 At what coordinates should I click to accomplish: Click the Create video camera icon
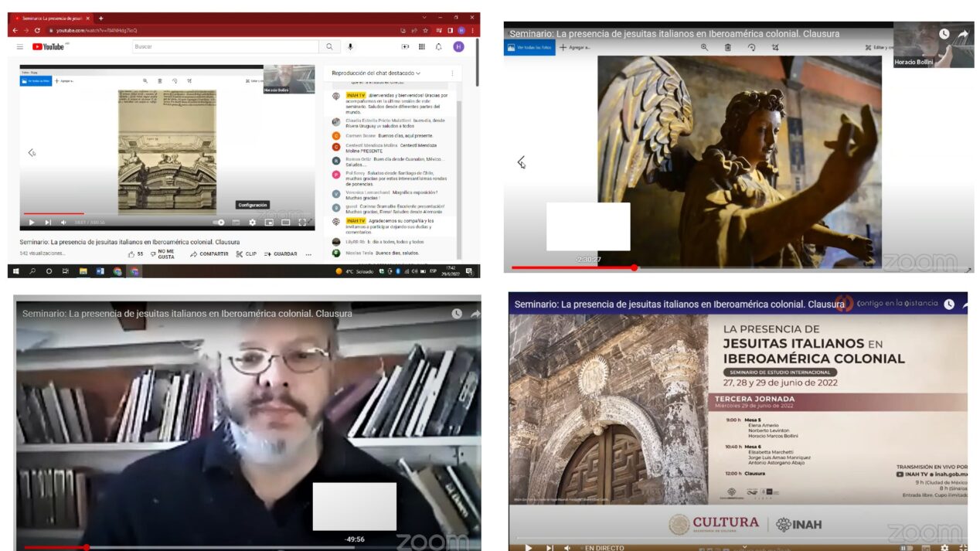coord(405,47)
